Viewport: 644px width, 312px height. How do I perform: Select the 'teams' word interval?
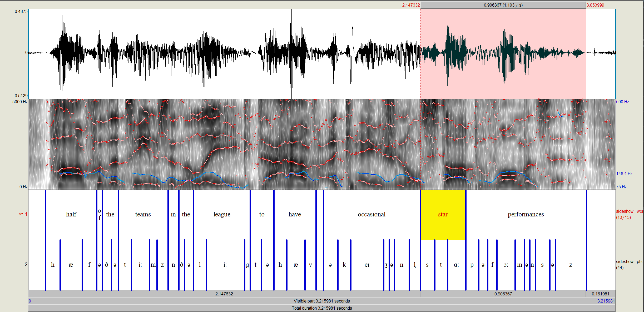pos(143,215)
